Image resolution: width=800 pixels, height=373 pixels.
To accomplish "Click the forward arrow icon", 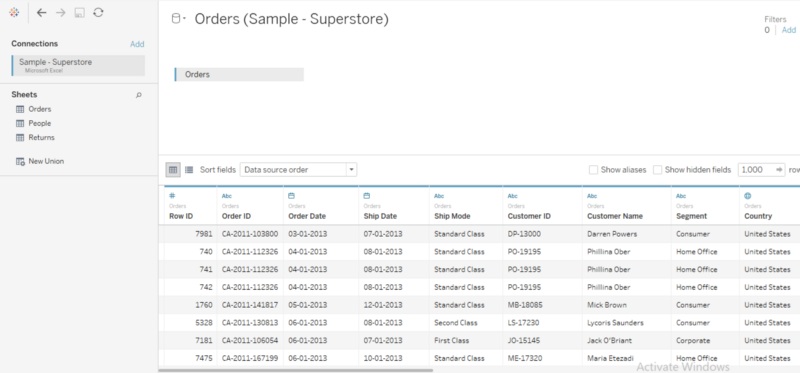I will (x=61, y=13).
